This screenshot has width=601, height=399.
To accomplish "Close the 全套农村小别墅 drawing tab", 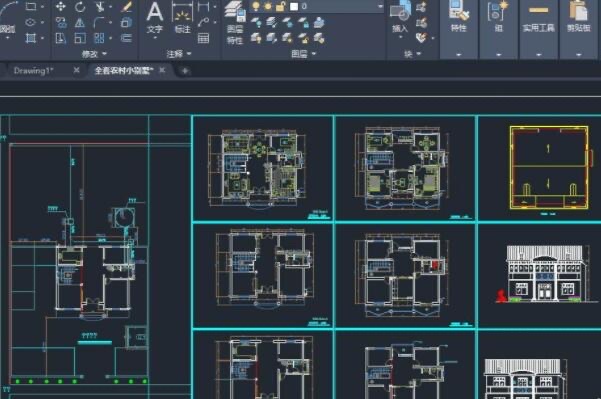I will [x=162, y=70].
